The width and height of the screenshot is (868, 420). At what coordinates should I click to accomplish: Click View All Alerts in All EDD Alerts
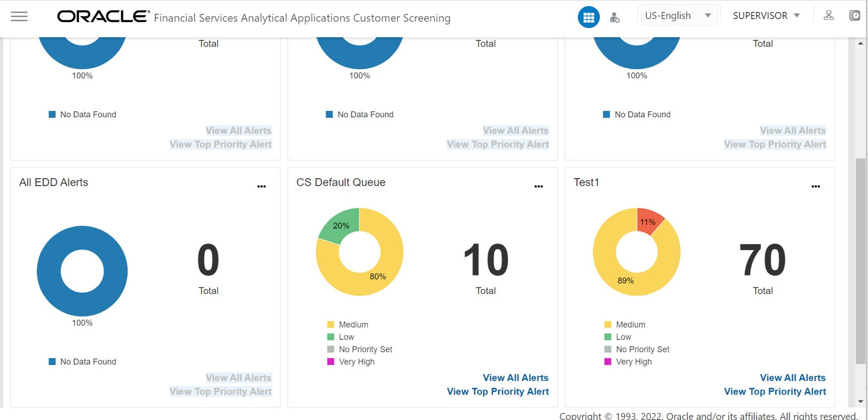[238, 378]
